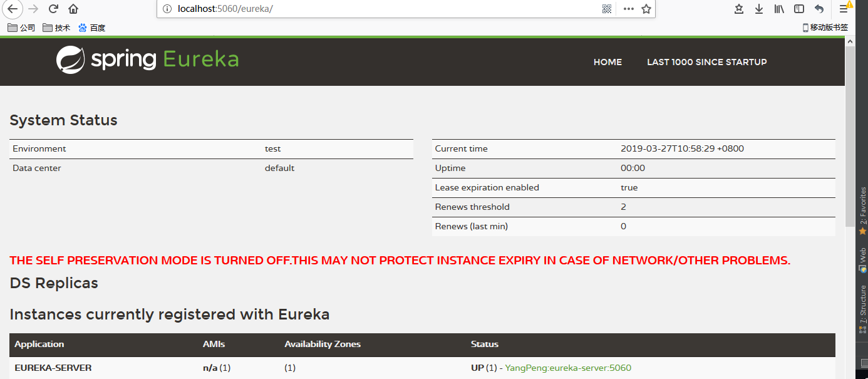Click the Spring Eureka logo
This screenshot has height=379, width=868.
[147, 60]
